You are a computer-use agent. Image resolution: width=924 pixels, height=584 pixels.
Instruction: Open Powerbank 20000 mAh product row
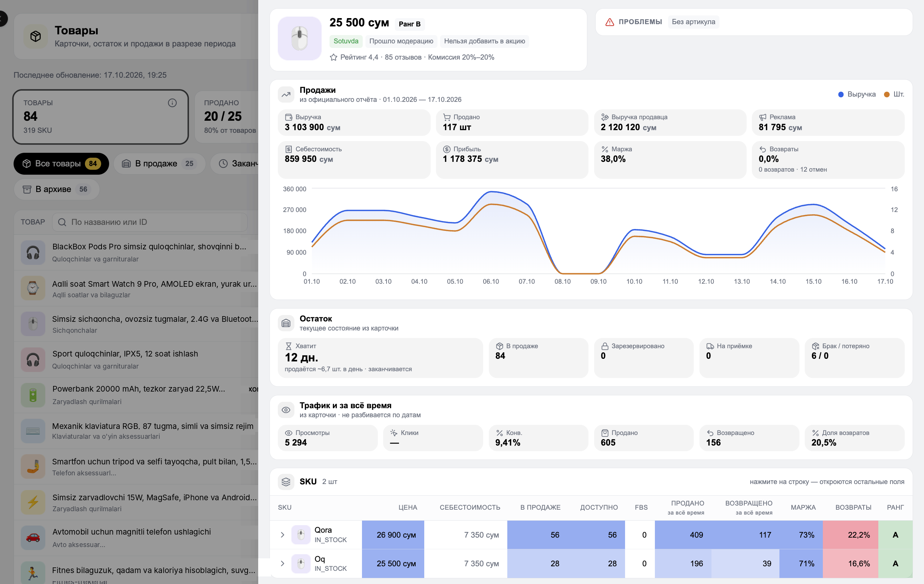point(136,395)
